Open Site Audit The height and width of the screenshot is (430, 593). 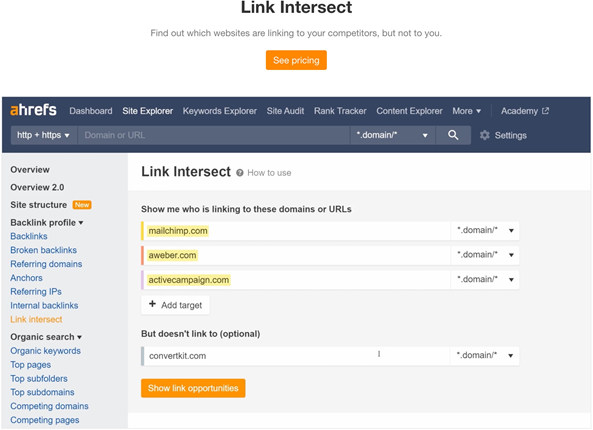[x=285, y=111]
